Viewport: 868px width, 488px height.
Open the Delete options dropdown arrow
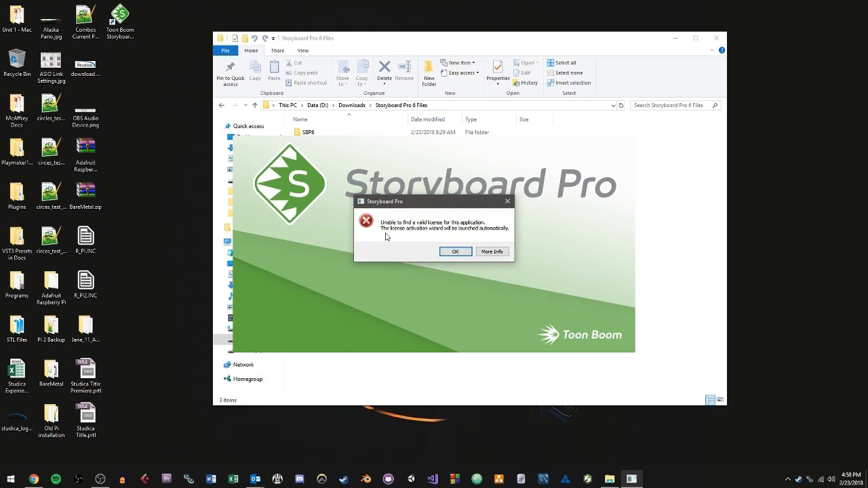click(x=384, y=84)
